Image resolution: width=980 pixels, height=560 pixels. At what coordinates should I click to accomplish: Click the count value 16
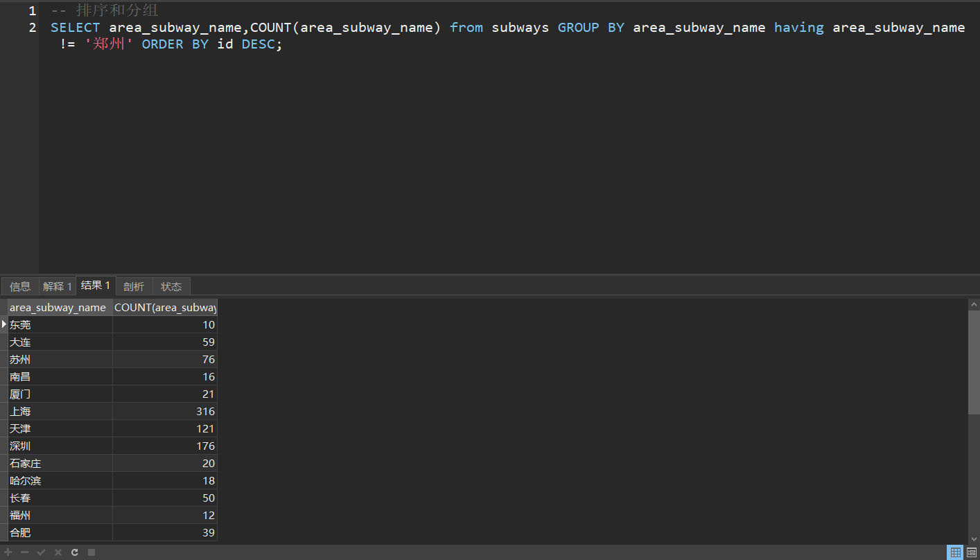209,377
